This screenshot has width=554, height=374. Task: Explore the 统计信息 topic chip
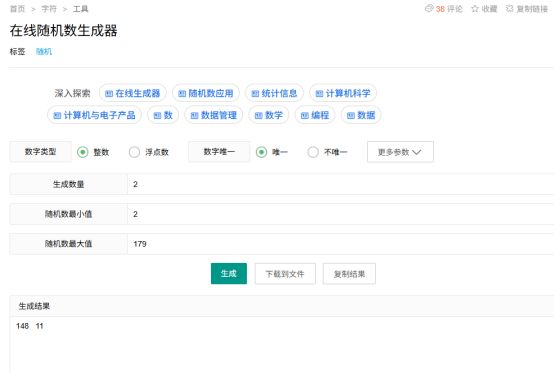[x=275, y=93]
